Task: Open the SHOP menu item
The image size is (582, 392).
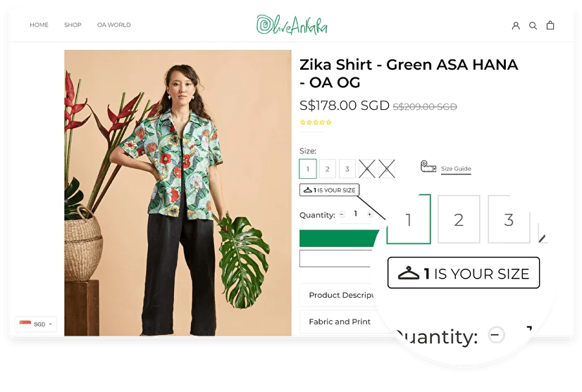Action: point(73,25)
